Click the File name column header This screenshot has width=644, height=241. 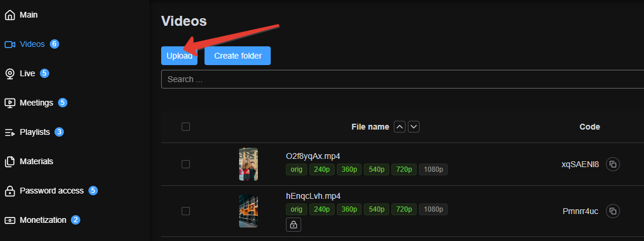click(x=370, y=127)
